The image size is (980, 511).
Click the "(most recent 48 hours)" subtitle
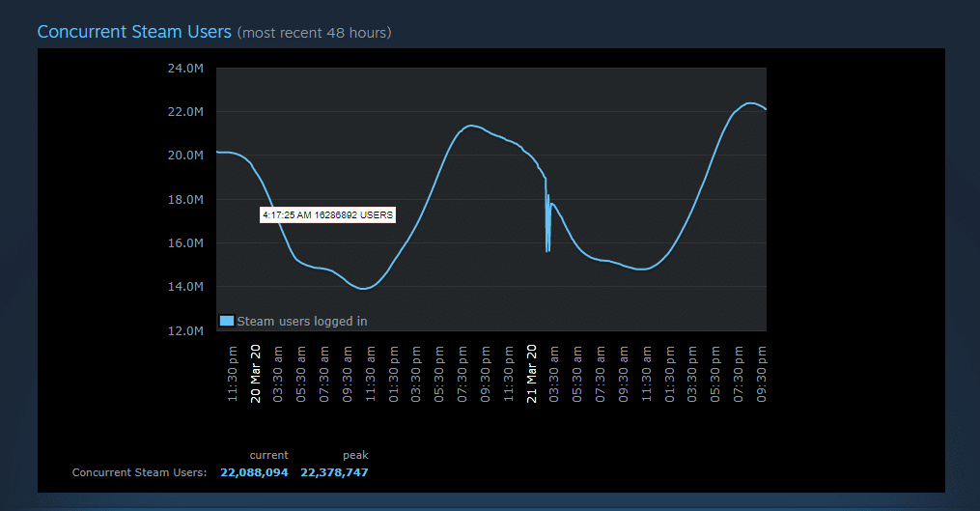click(x=314, y=33)
